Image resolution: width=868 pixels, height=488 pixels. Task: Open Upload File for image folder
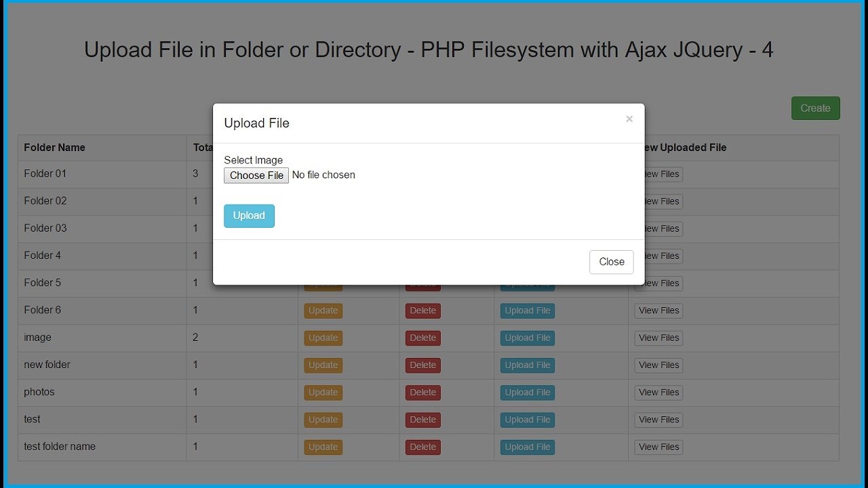[528, 338]
